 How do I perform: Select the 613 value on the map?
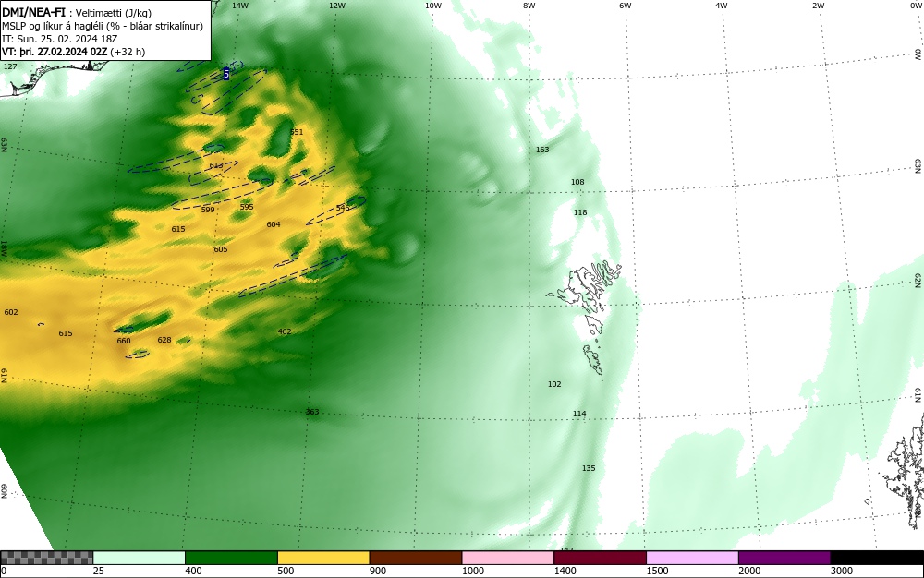(x=216, y=165)
